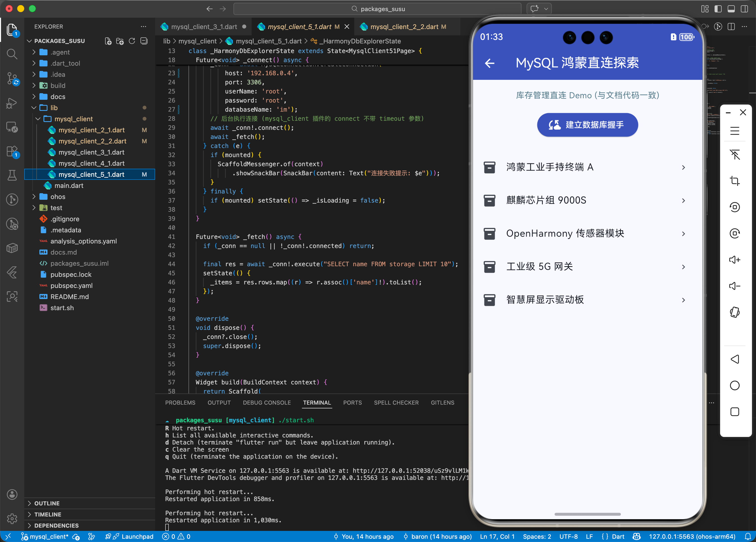
Task: Expand the TIMELINE section
Action: click(x=90, y=514)
